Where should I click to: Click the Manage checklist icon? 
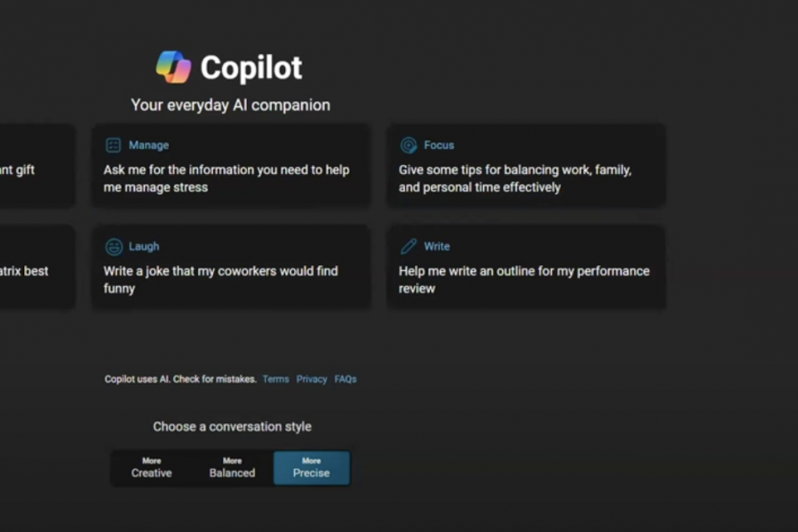(x=113, y=145)
